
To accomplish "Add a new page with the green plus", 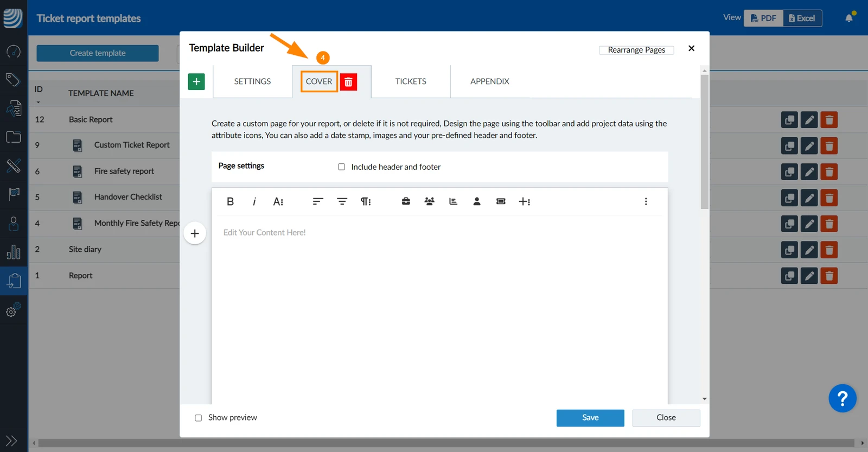I will [196, 82].
